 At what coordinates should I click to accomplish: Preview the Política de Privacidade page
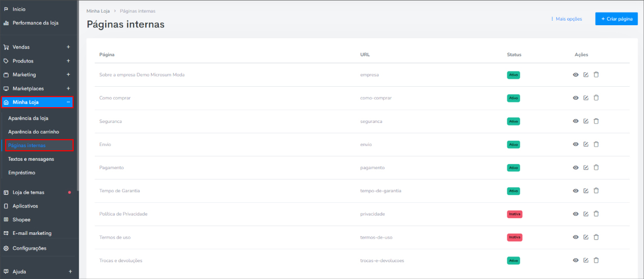click(576, 214)
